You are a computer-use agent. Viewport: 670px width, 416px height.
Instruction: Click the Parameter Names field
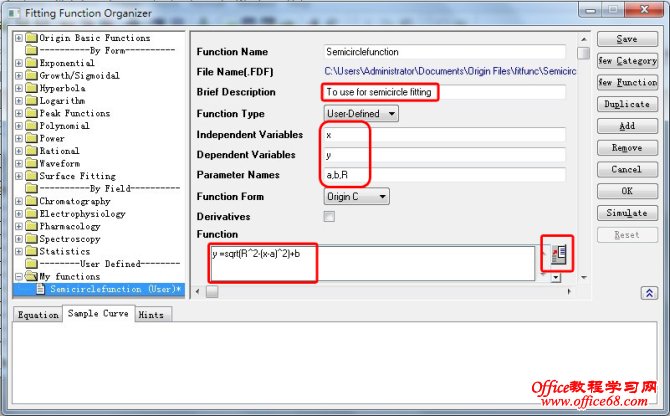tap(444, 175)
